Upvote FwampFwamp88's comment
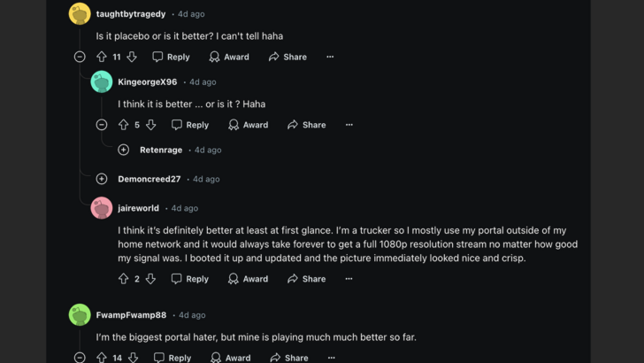 tap(102, 358)
